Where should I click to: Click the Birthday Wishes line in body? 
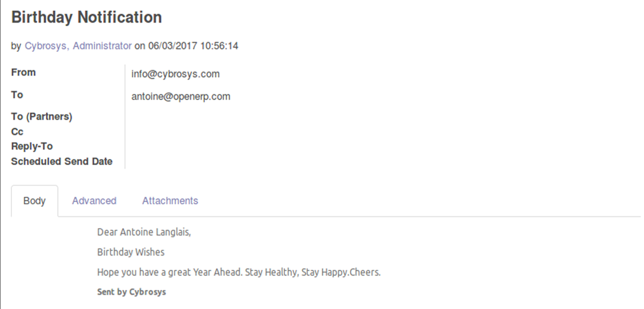(x=131, y=252)
